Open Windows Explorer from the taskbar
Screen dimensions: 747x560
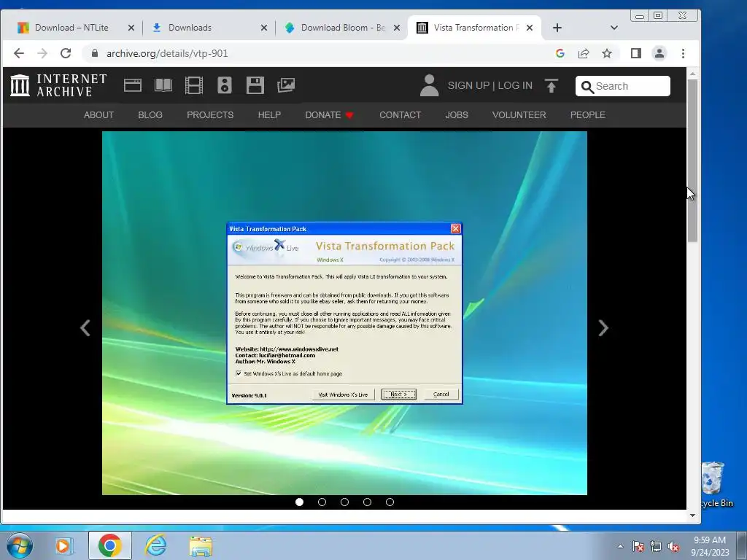[x=201, y=546]
